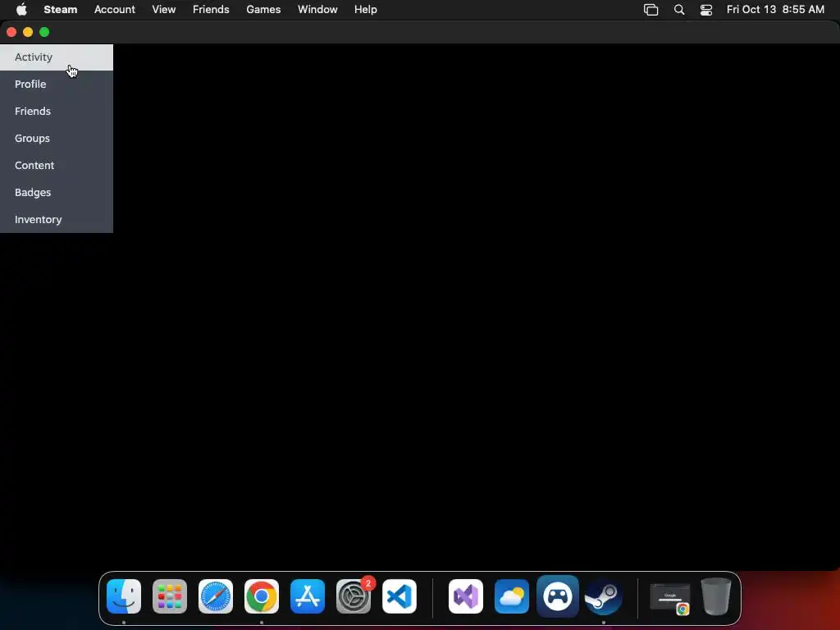Open the Friends menu in menu bar
The image size is (840, 630).
[211, 10]
